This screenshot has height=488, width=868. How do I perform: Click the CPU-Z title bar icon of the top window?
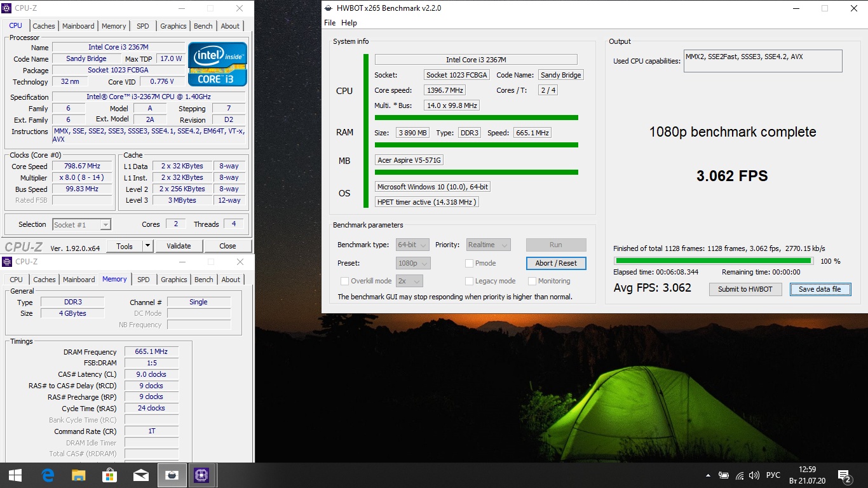point(7,8)
